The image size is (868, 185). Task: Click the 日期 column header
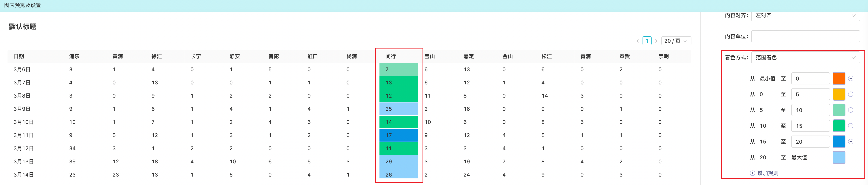(19, 56)
